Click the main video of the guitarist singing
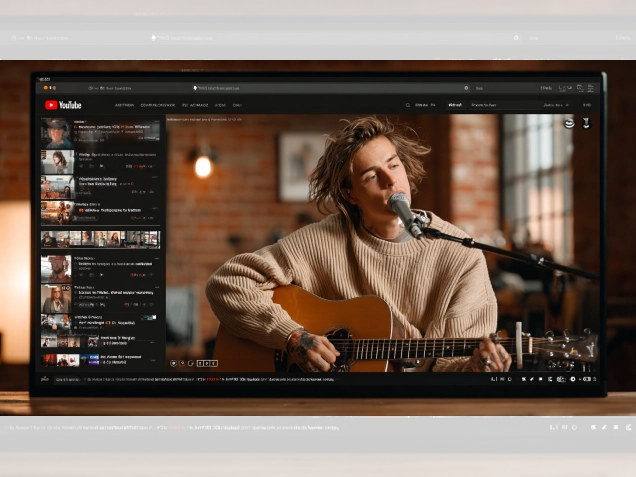This screenshot has height=477, width=636. (382, 243)
